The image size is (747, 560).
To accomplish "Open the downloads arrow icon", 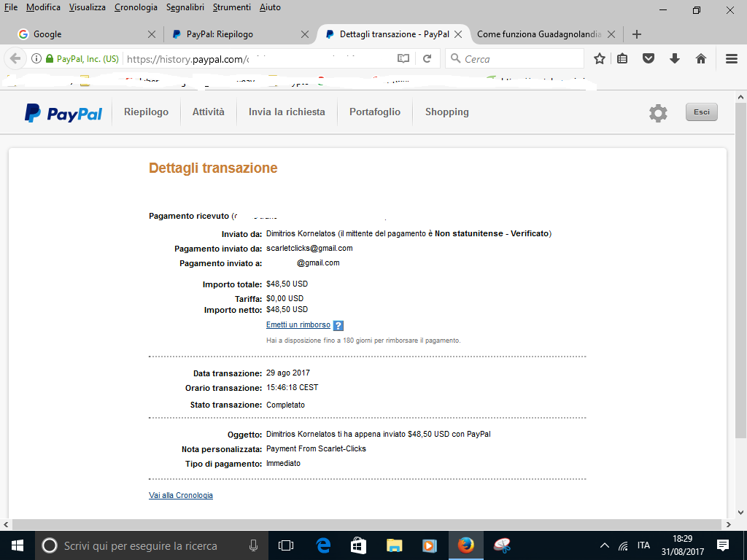I will (675, 58).
